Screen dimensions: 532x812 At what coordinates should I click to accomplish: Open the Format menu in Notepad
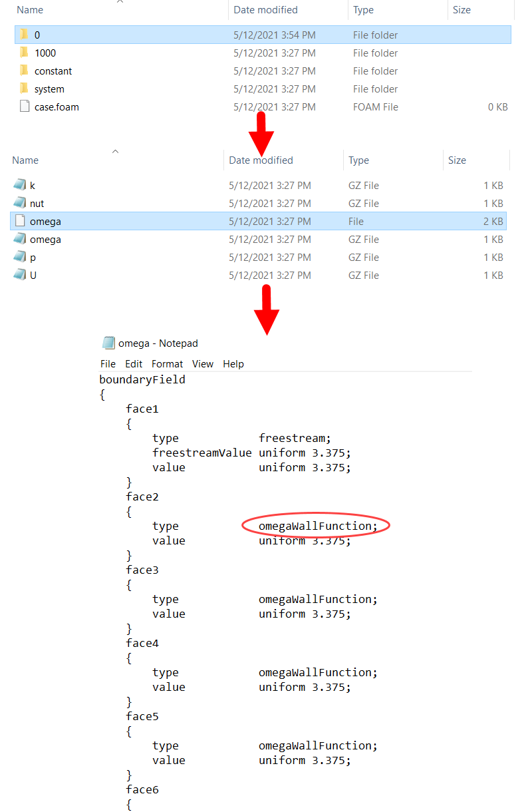167,363
